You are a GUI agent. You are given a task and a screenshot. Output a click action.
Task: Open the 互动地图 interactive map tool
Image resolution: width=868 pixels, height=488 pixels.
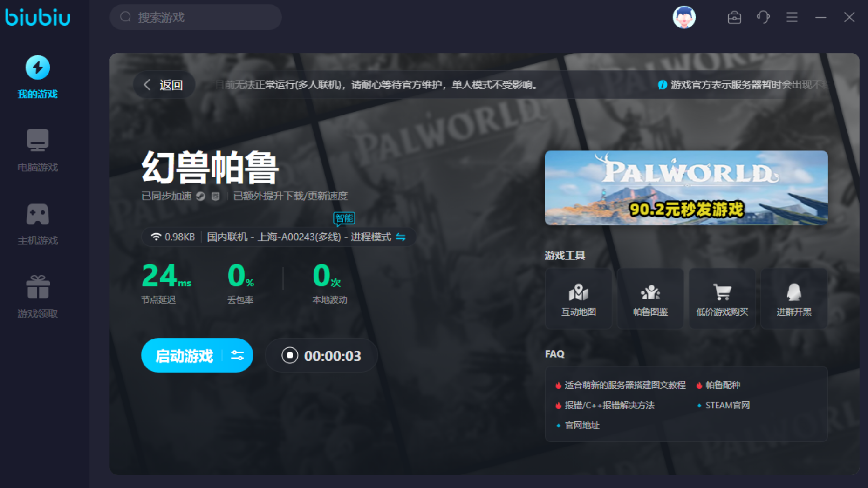[578, 299]
